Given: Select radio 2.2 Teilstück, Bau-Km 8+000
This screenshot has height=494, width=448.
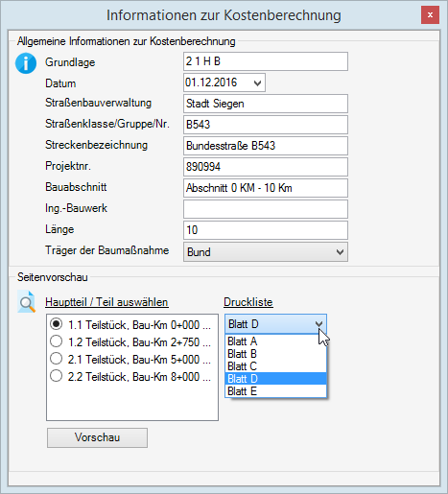Looking at the screenshot, I should pos(57,376).
